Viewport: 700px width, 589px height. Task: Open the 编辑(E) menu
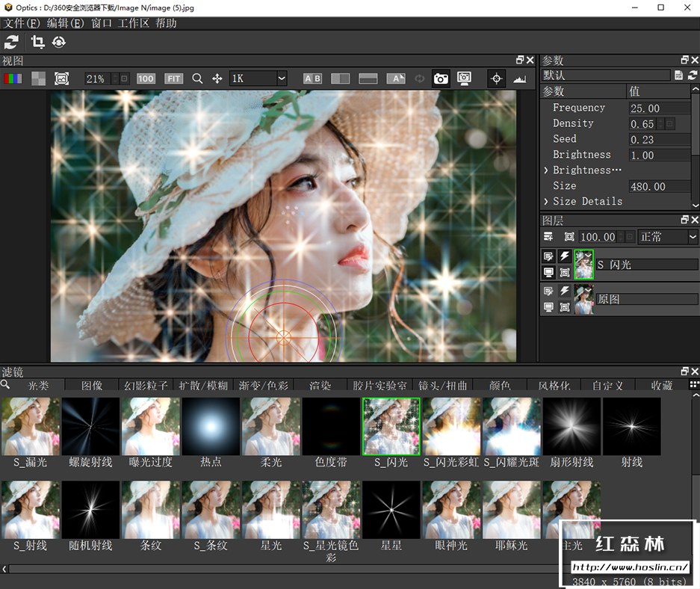[66, 23]
